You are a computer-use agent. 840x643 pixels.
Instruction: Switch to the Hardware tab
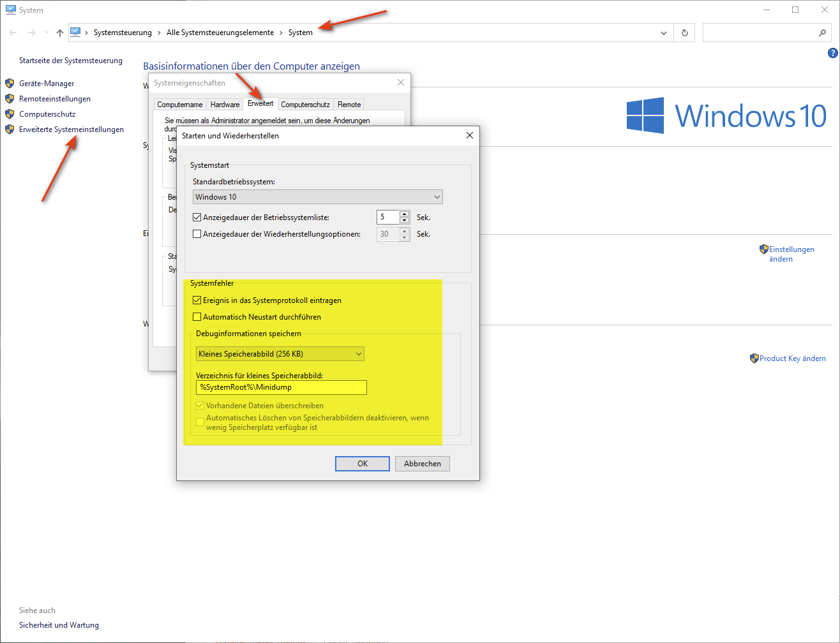(x=225, y=105)
